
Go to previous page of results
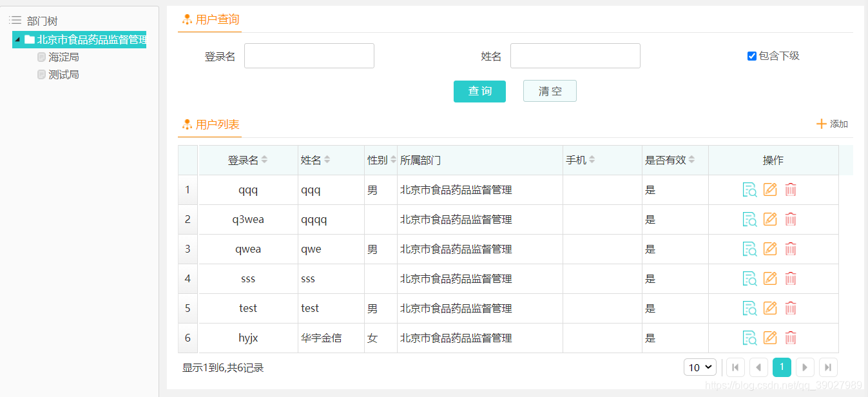click(x=758, y=367)
